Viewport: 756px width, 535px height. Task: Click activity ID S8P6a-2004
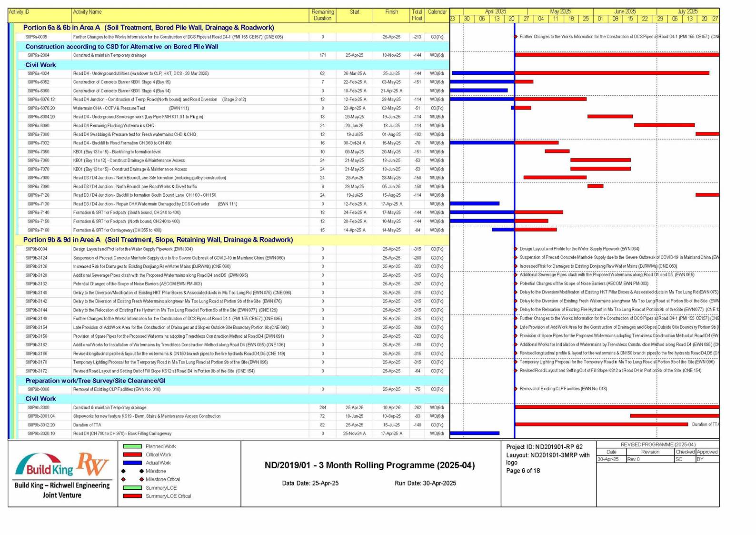pyautogui.click(x=38, y=55)
